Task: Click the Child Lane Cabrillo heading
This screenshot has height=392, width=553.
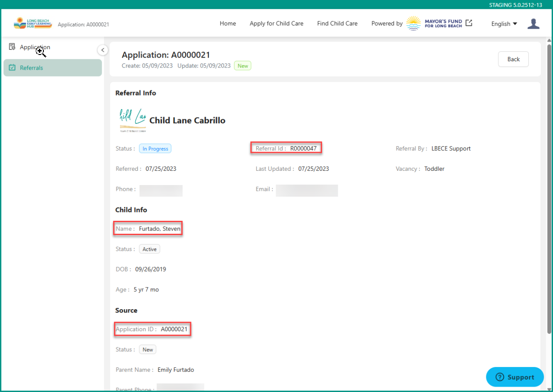Action: [187, 120]
